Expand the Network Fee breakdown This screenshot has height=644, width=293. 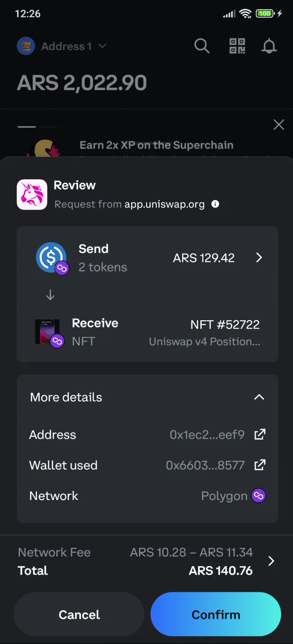pyautogui.click(x=271, y=561)
